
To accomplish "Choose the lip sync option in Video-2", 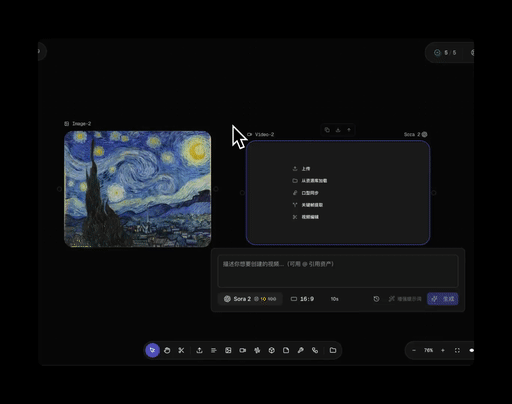I will click(306, 193).
